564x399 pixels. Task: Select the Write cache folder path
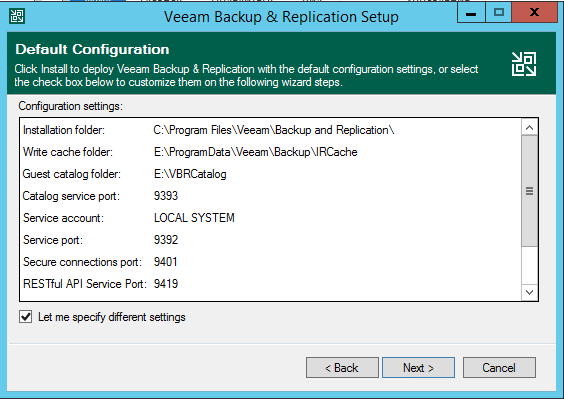click(256, 152)
